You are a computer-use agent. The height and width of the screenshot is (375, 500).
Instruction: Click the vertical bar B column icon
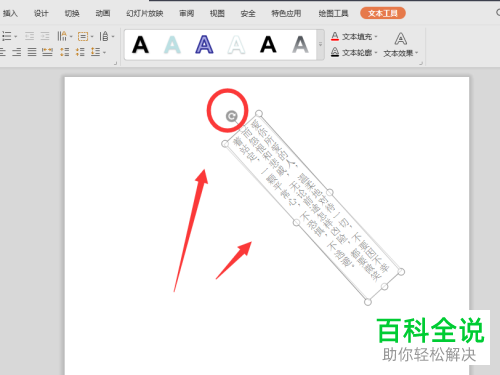point(104,36)
